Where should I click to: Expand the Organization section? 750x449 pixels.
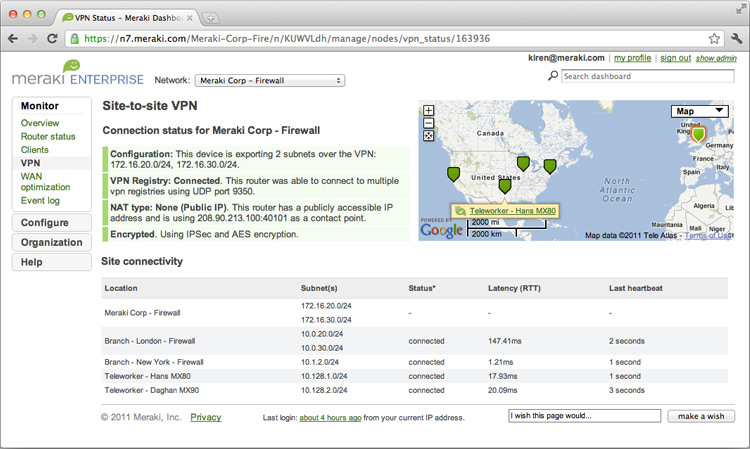(x=52, y=242)
